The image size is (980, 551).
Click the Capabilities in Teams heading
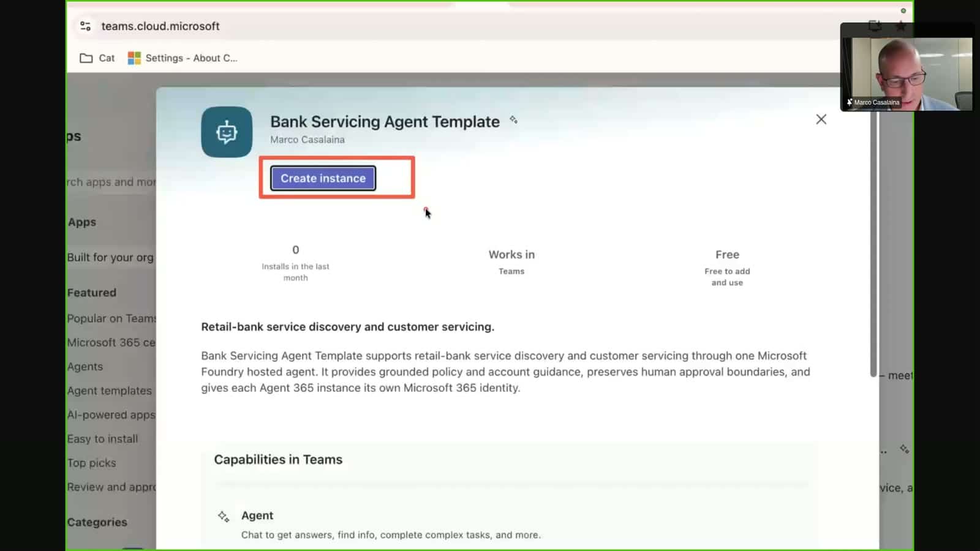[278, 460]
